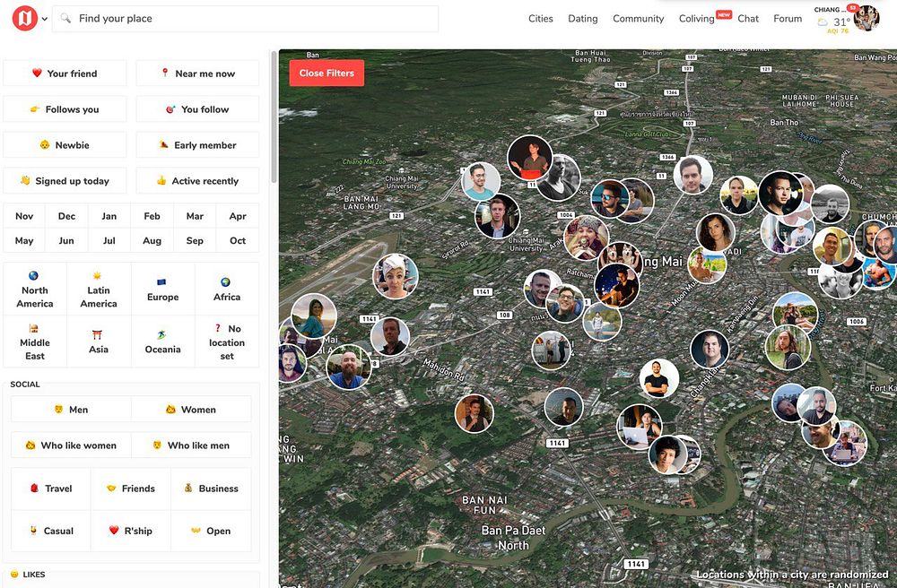Select the Nov month filter
Viewport: 897px width, 588px height.
24,216
